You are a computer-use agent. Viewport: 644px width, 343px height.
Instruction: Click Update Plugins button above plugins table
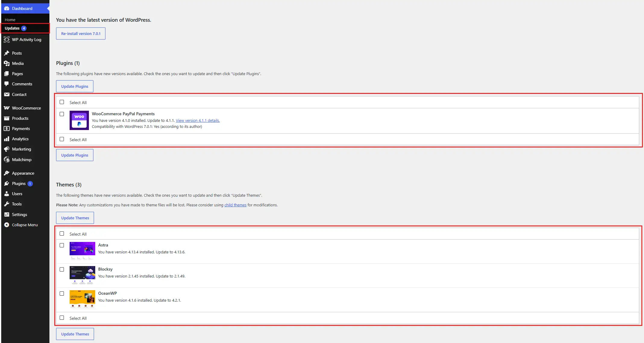[75, 86]
